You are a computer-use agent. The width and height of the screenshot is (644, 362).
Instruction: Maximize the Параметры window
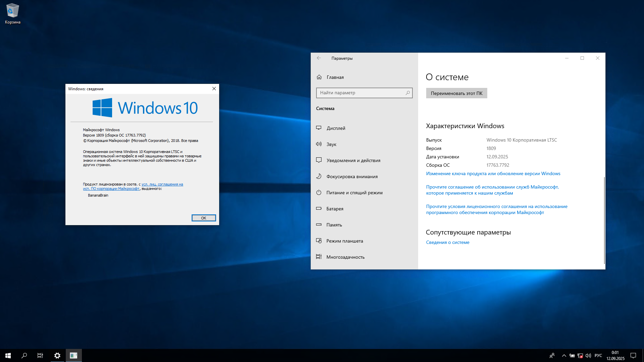582,58
